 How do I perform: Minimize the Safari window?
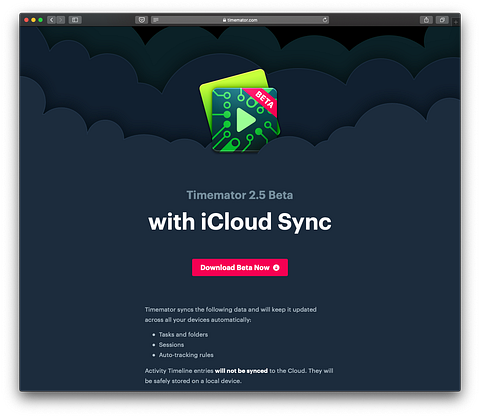33,20
